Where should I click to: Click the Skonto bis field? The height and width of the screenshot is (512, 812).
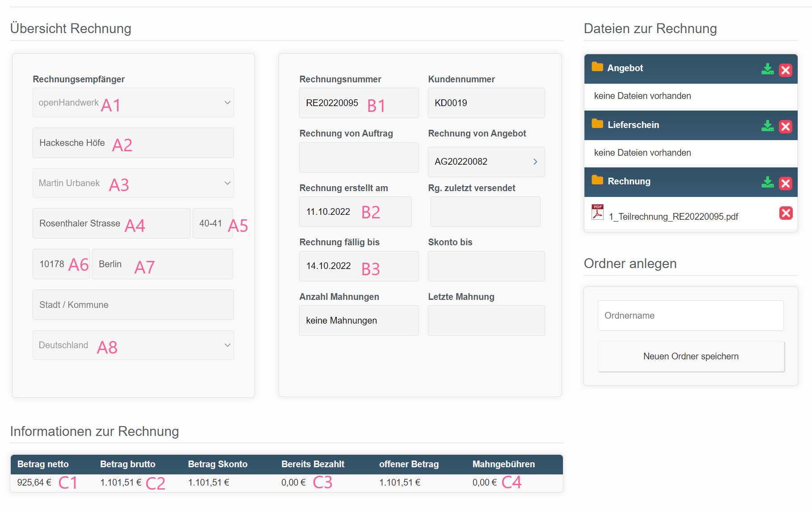point(486,266)
